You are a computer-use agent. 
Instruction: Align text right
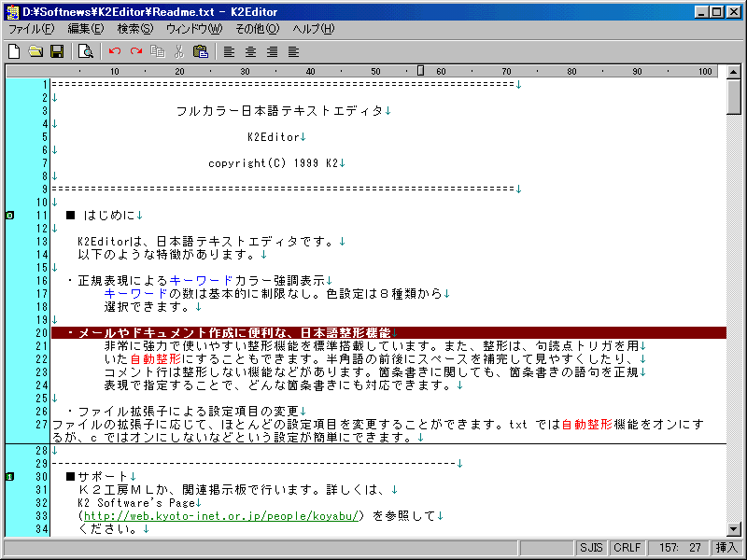272,51
